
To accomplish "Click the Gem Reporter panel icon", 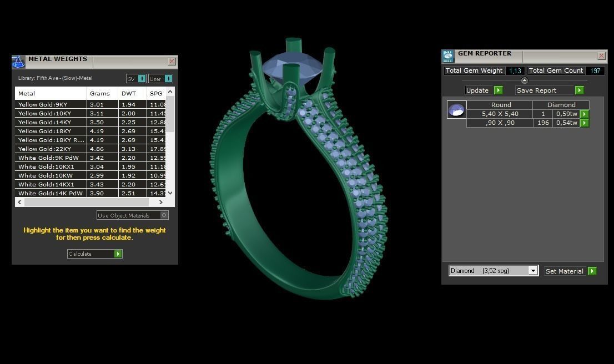I will pos(448,57).
